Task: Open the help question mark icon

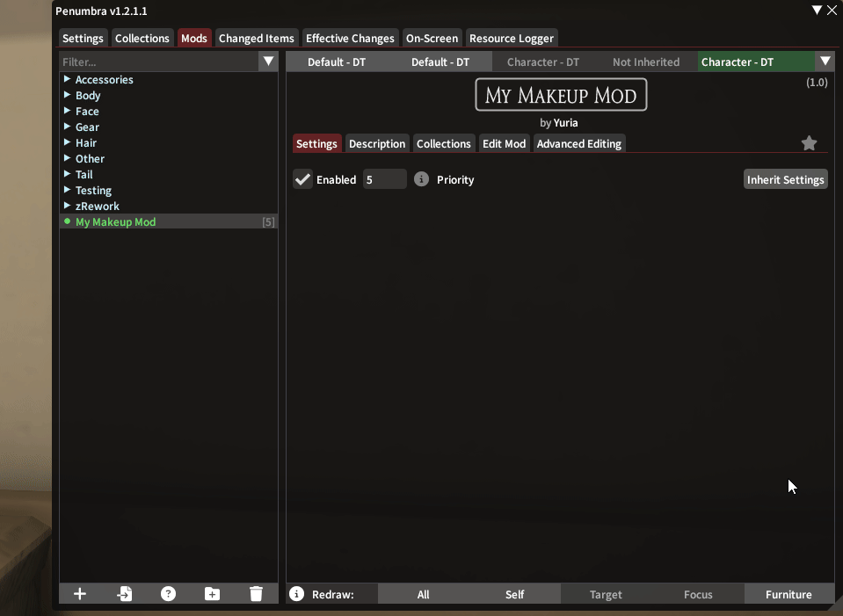Action: (x=168, y=594)
